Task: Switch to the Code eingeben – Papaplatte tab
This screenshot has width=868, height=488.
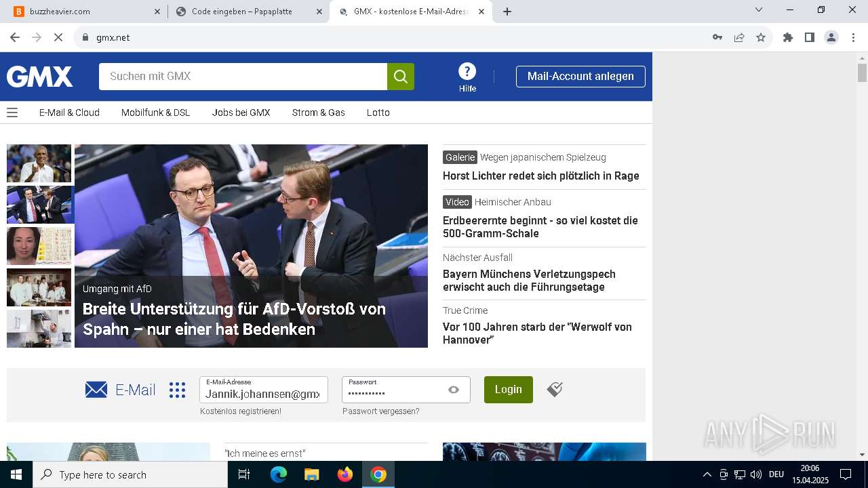Action: (248, 12)
